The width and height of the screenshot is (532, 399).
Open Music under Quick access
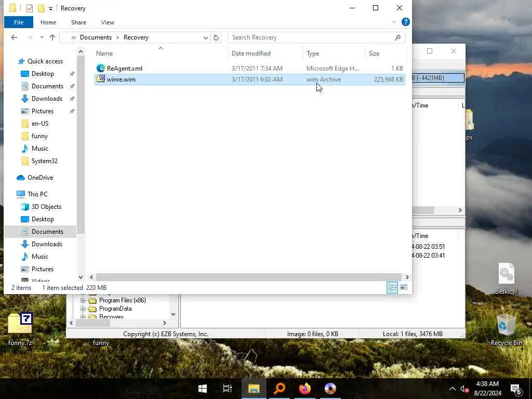(x=39, y=149)
